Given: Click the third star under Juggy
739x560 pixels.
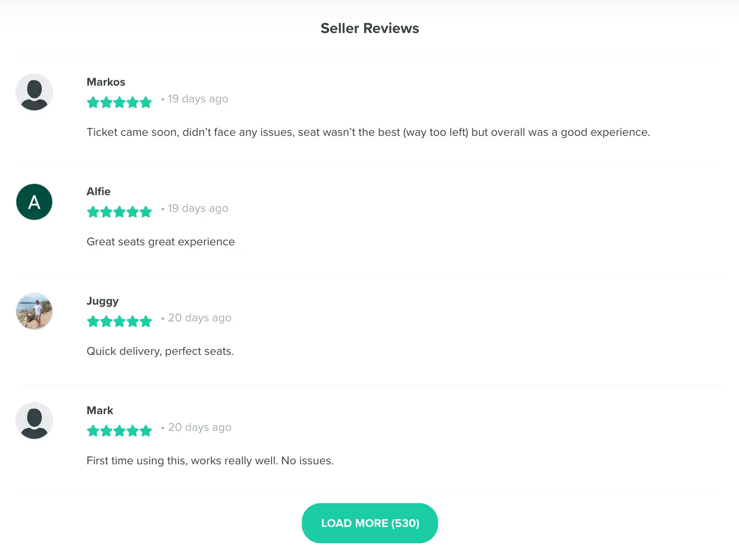Looking at the screenshot, I should click(x=120, y=321).
